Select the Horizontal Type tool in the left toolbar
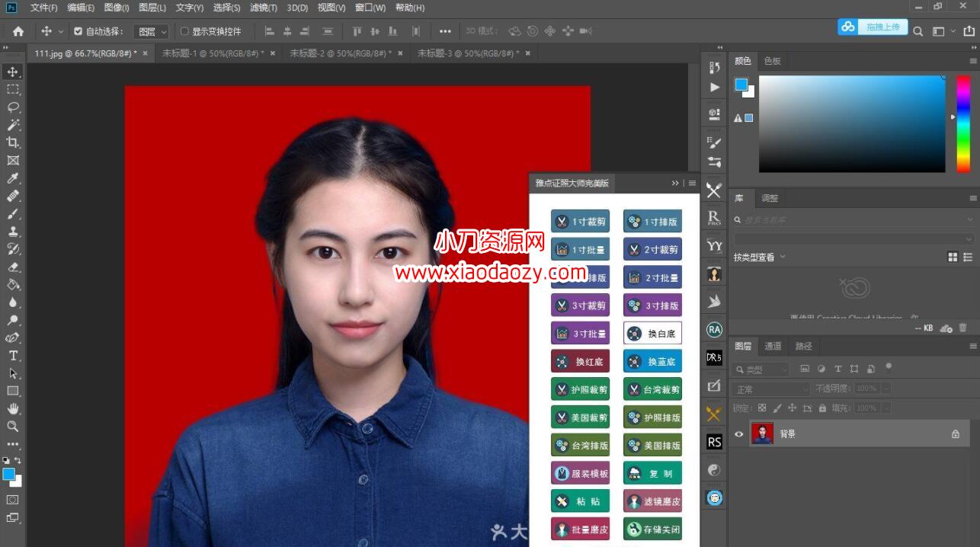The image size is (980, 547). pyautogui.click(x=13, y=356)
